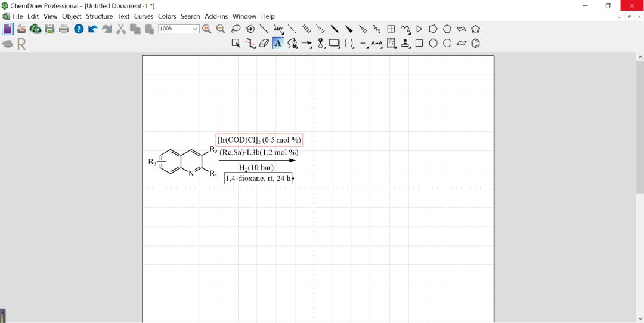Open the Arrow tools dropdown

(307, 43)
